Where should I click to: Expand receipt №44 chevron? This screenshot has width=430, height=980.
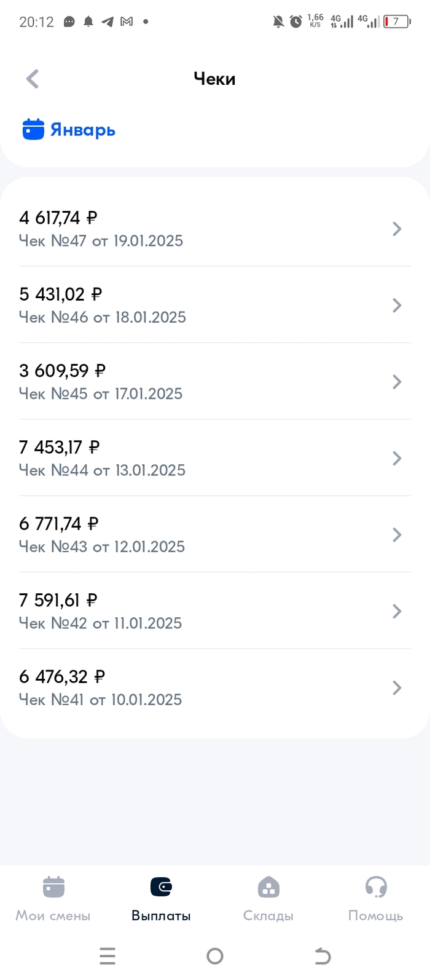coord(397,458)
